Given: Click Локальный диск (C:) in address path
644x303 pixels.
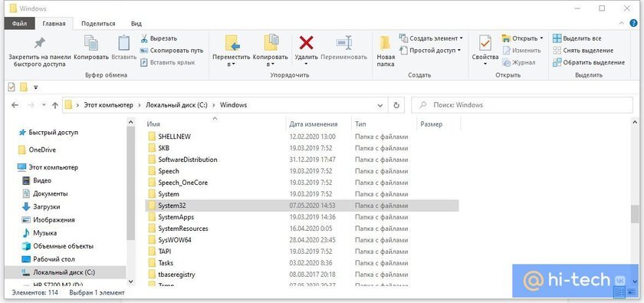Looking at the screenshot, I should [x=176, y=105].
